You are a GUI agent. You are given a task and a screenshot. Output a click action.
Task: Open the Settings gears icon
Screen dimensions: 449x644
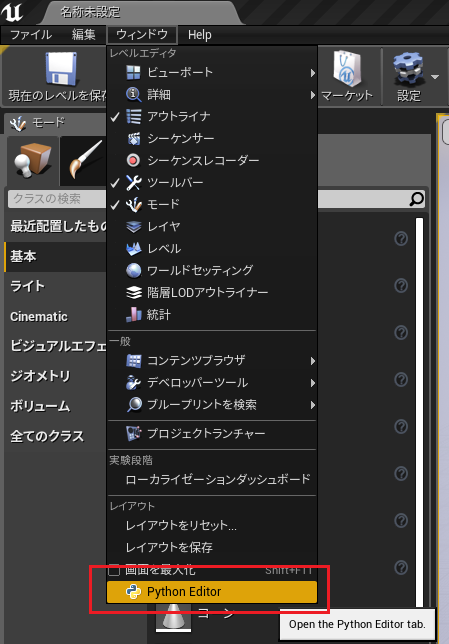click(x=408, y=68)
